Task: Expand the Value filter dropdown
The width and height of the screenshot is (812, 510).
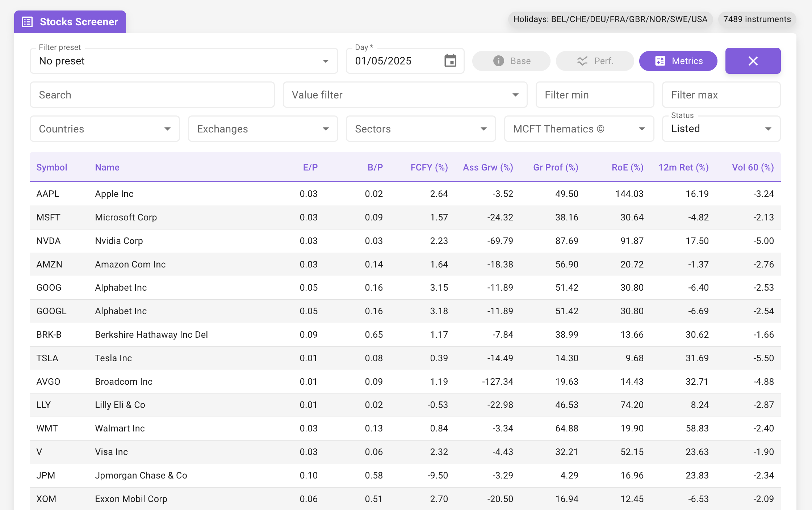Action: point(405,95)
